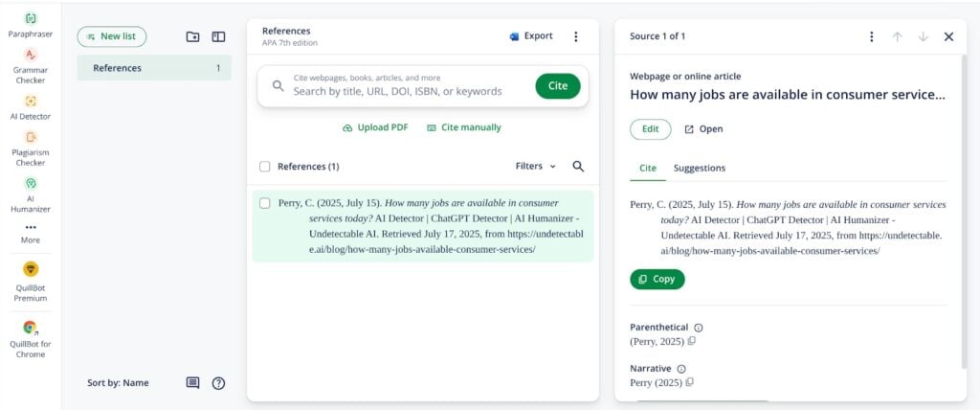
Task: Select the Perry, C. (2025) reference entry
Action: pos(423,226)
